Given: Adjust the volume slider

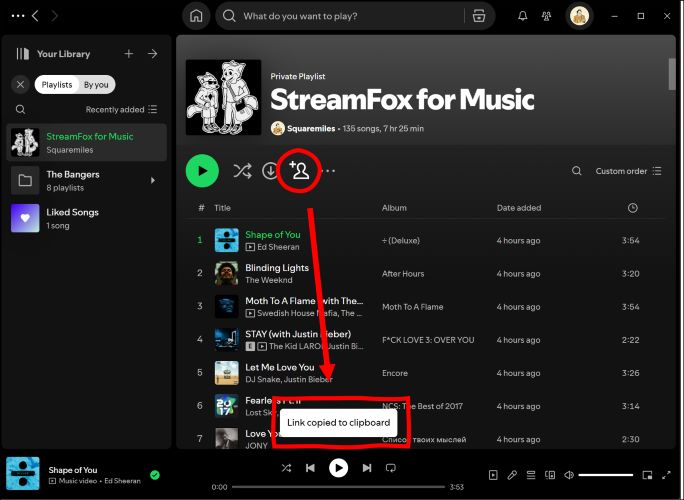Looking at the screenshot, I should point(606,475).
